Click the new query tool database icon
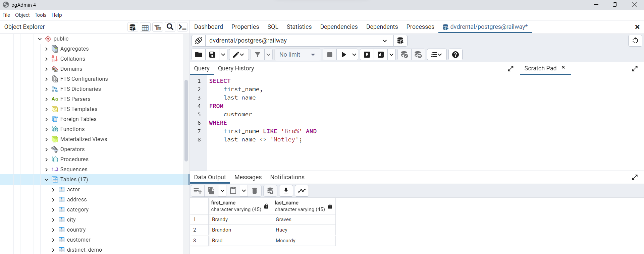Screen dimensions: 644x254 (x=400, y=41)
